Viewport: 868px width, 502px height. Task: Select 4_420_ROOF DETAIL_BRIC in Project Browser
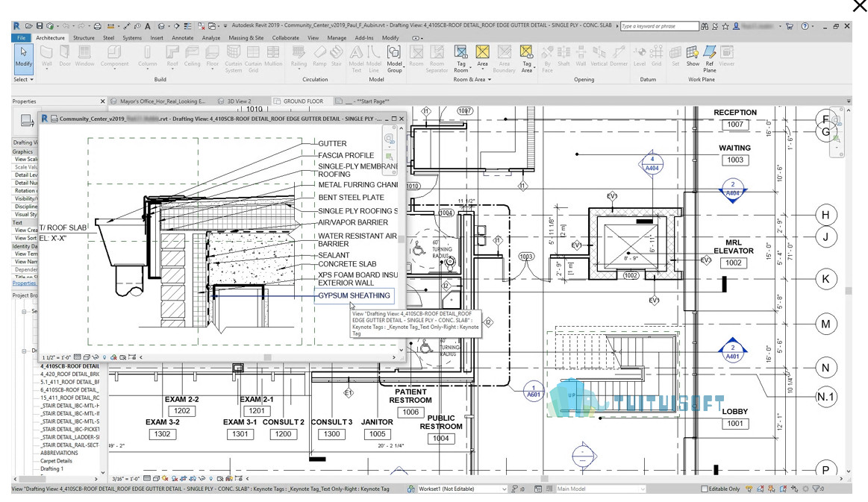[x=69, y=374]
